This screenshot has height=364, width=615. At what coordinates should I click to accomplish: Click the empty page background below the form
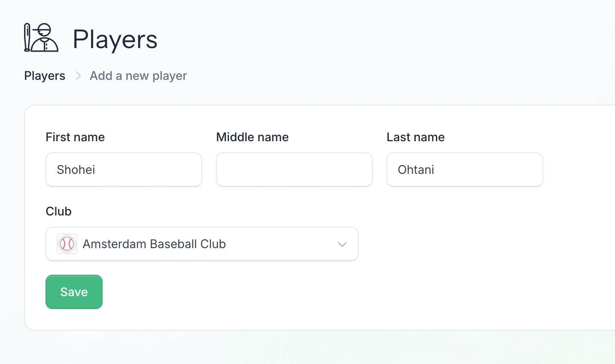pyautogui.click(x=301, y=348)
